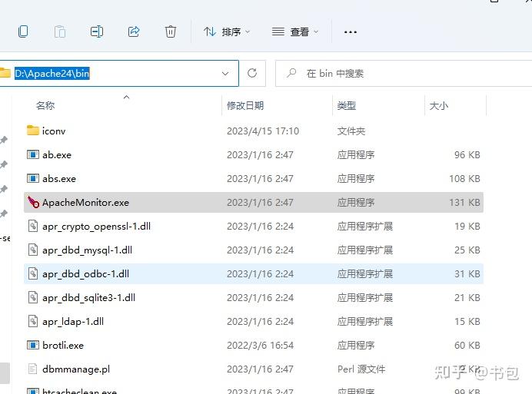532x394 pixels.
Task: Click the search magnifier icon
Action: 291,73
